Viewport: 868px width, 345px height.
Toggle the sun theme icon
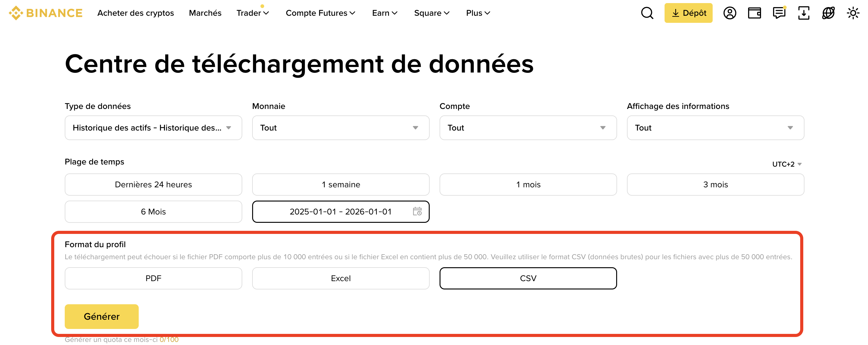853,13
